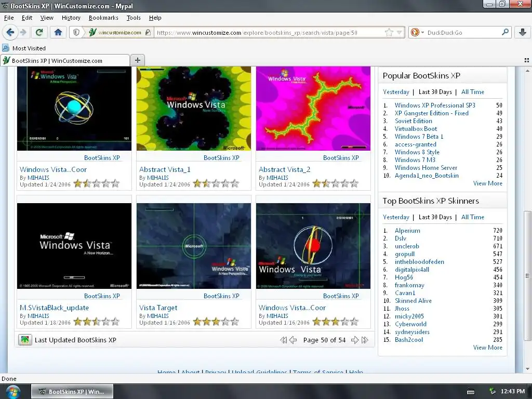
Task: Open the browser home page icon
Action: (58, 32)
